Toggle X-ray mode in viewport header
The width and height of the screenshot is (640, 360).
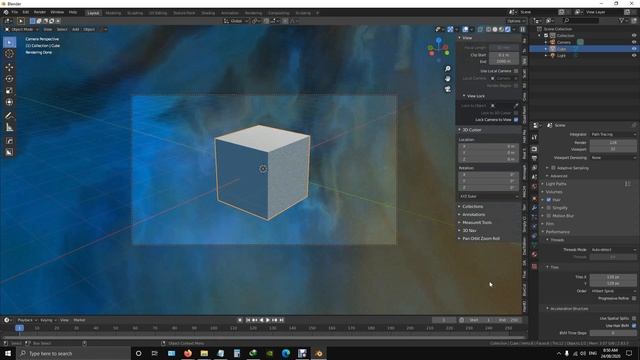tap(480, 29)
